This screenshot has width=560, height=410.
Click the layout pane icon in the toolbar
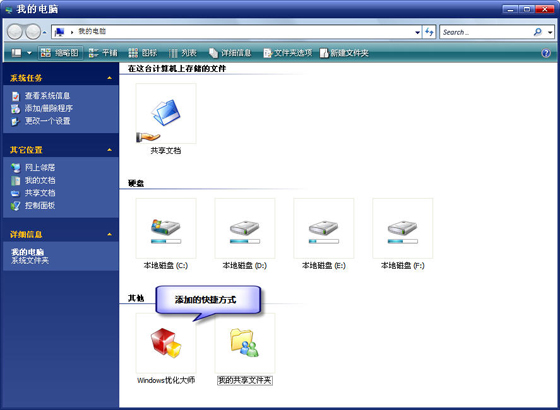coord(16,53)
